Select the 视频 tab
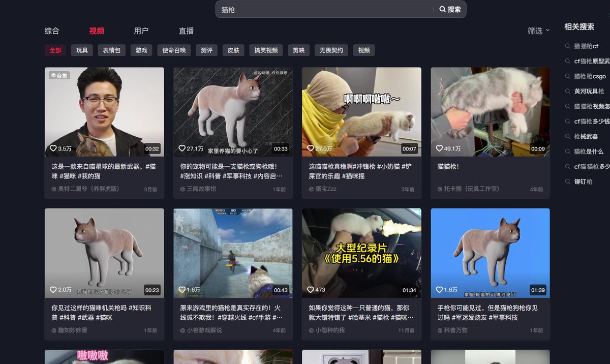 [x=97, y=31]
